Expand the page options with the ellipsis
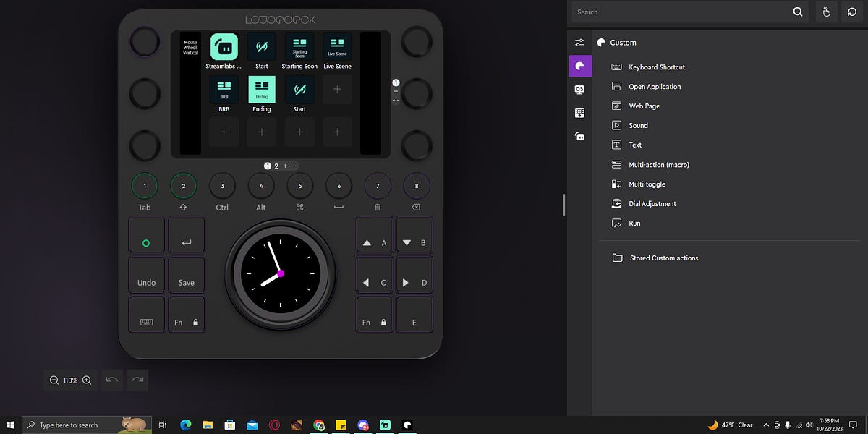Viewport: 868px width, 434px height. [294, 166]
